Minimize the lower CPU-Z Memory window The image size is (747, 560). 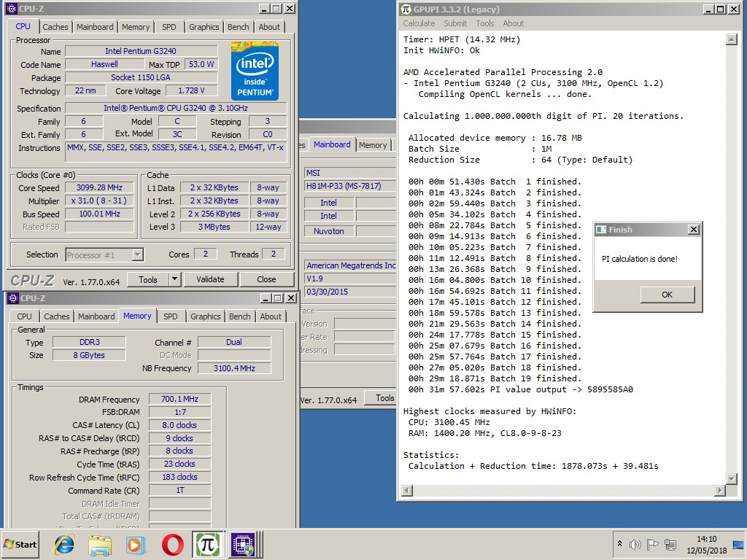click(x=266, y=298)
